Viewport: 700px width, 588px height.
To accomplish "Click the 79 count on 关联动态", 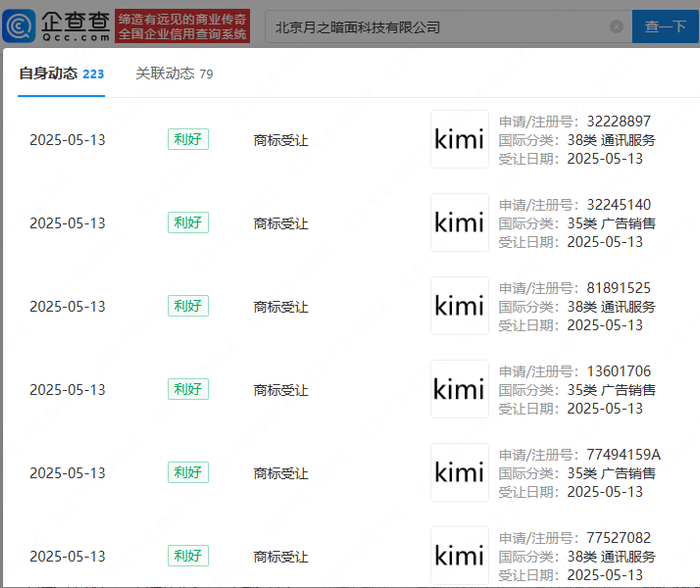I will click(206, 74).
